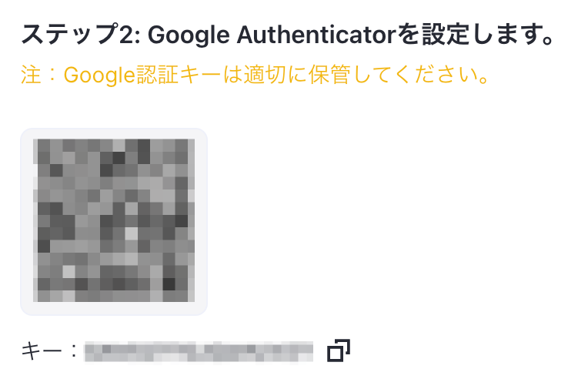Click the copy icon beside the key
This screenshot has height=379, width=588.
339,350
